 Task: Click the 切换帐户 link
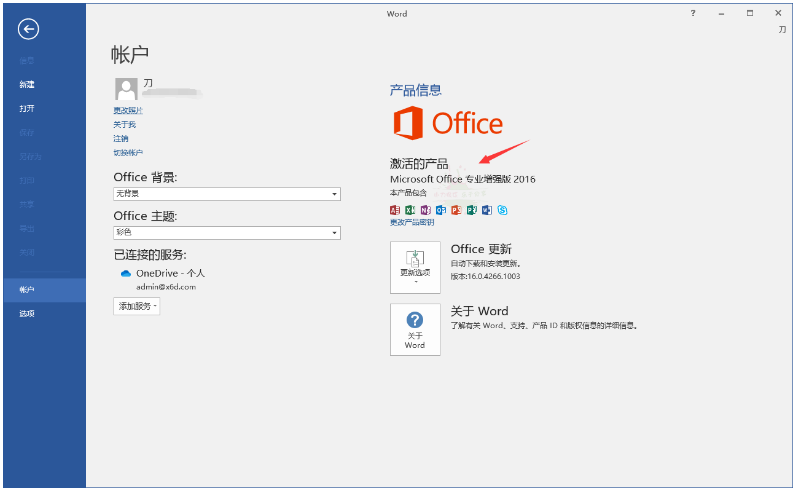click(x=128, y=152)
